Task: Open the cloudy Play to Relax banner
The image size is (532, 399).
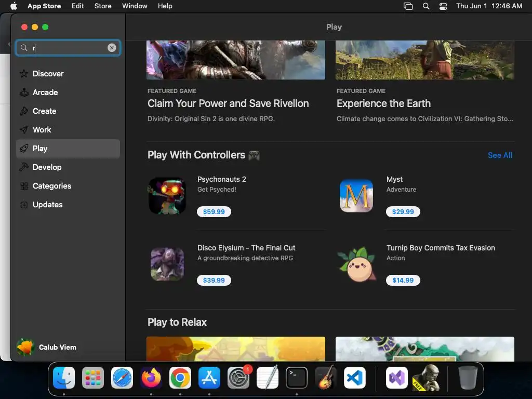Action: [425, 349]
